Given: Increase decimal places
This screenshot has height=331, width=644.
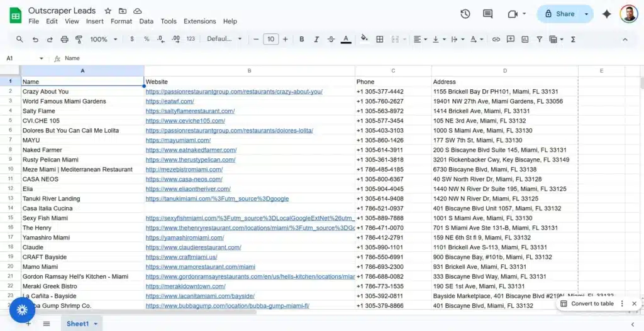Looking at the screenshot, I should point(176,40).
